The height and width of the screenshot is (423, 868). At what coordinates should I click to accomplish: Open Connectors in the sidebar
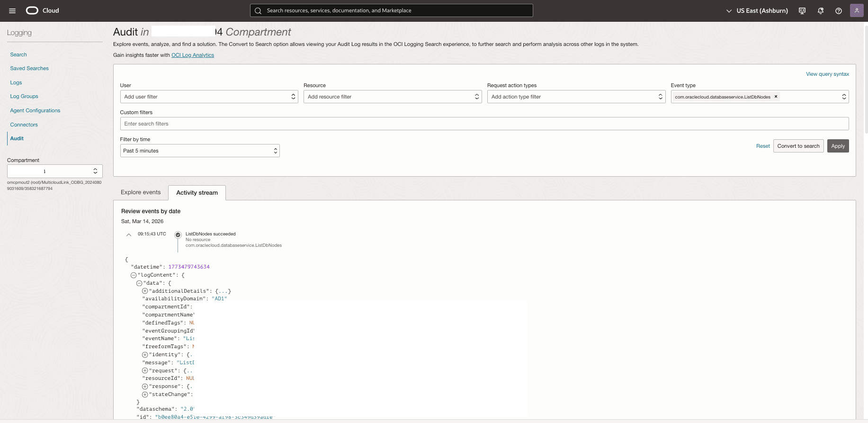24,125
